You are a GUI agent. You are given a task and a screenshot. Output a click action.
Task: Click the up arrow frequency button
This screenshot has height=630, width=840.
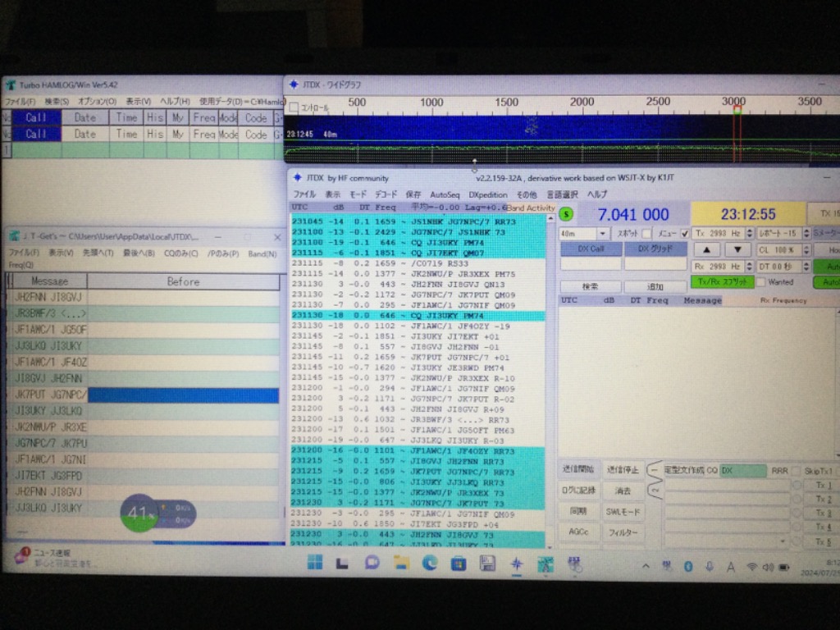pyautogui.click(x=706, y=249)
